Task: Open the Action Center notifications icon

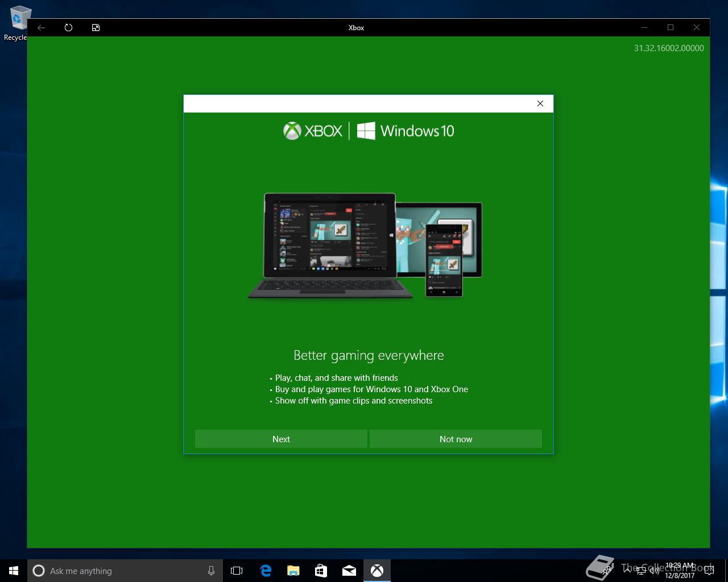Action: 709,571
